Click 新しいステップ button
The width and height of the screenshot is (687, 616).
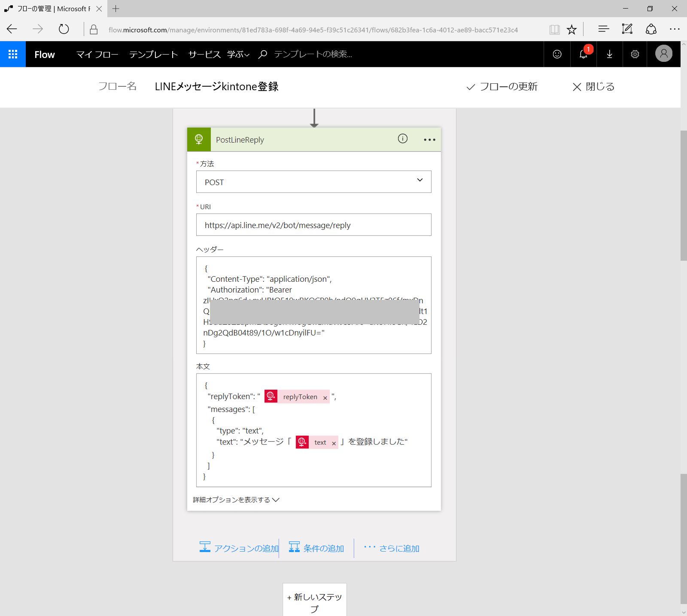point(315,600)
